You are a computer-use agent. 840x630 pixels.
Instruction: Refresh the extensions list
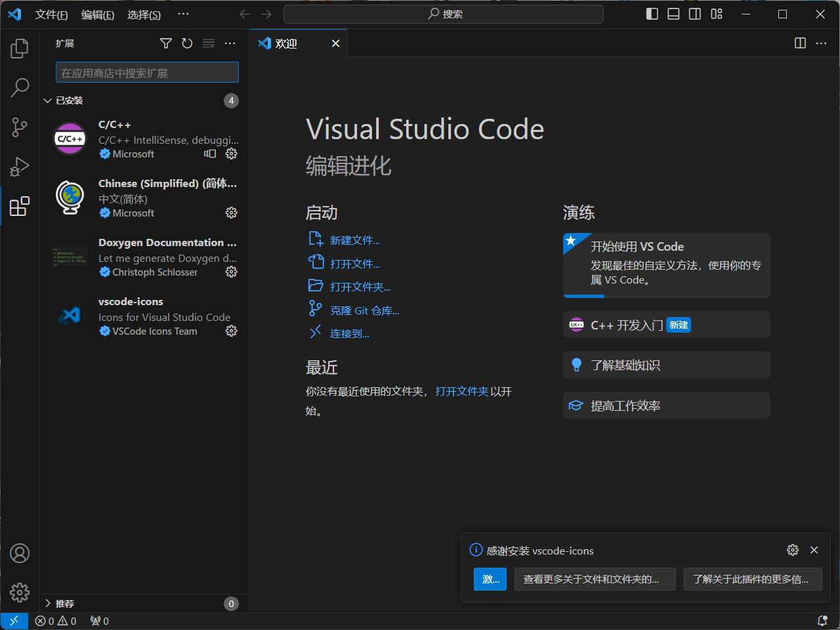pyautogui.click(x=187, y=43)
